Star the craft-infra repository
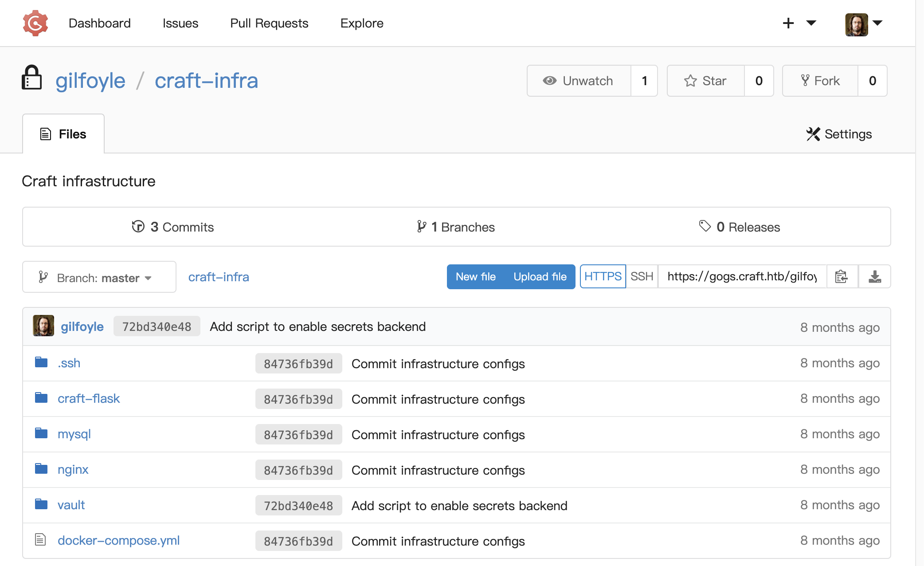This screenshot has height=566, width=924. click(x=705, y=81)
